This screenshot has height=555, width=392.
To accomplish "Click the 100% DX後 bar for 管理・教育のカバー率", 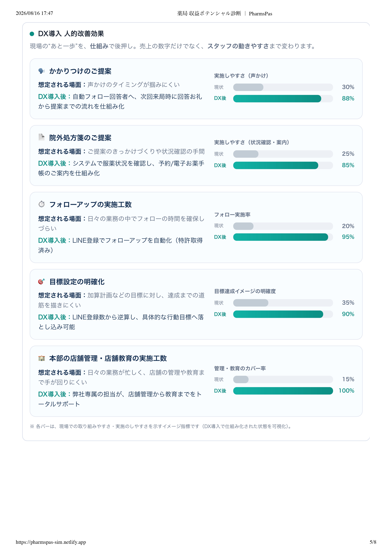I will [283, 391].
